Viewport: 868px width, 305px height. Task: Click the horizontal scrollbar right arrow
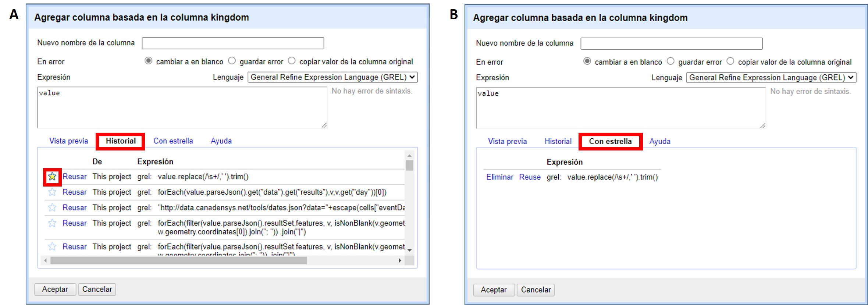pos(400,260)
